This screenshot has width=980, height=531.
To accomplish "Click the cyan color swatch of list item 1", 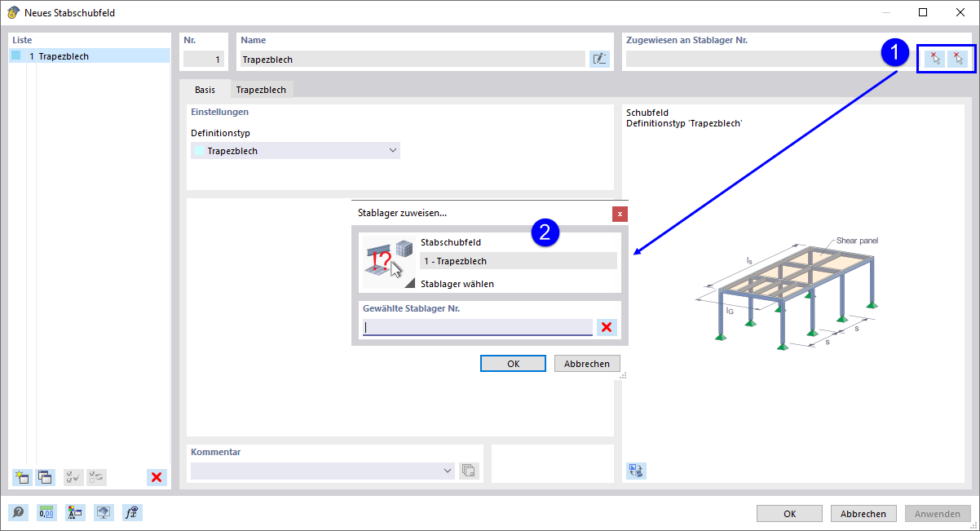I will [x=16, y=56].
